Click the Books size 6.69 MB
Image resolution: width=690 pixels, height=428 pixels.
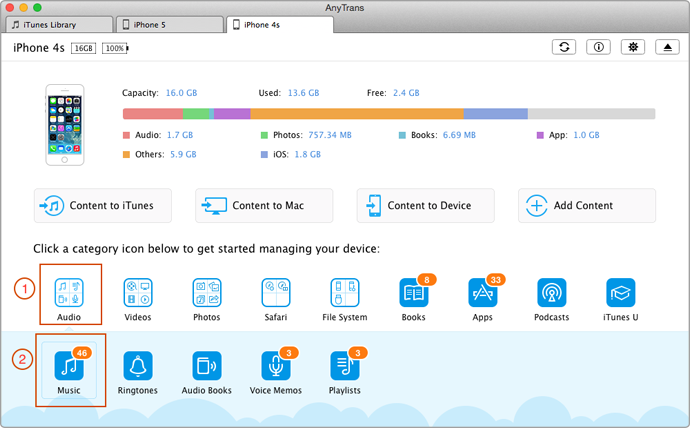pyautogui.click(x=459, y=135)
